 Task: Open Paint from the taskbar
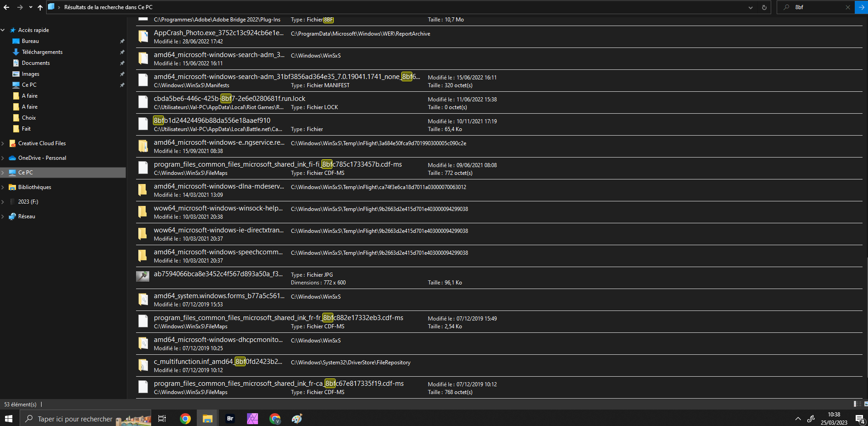[297, 418]
